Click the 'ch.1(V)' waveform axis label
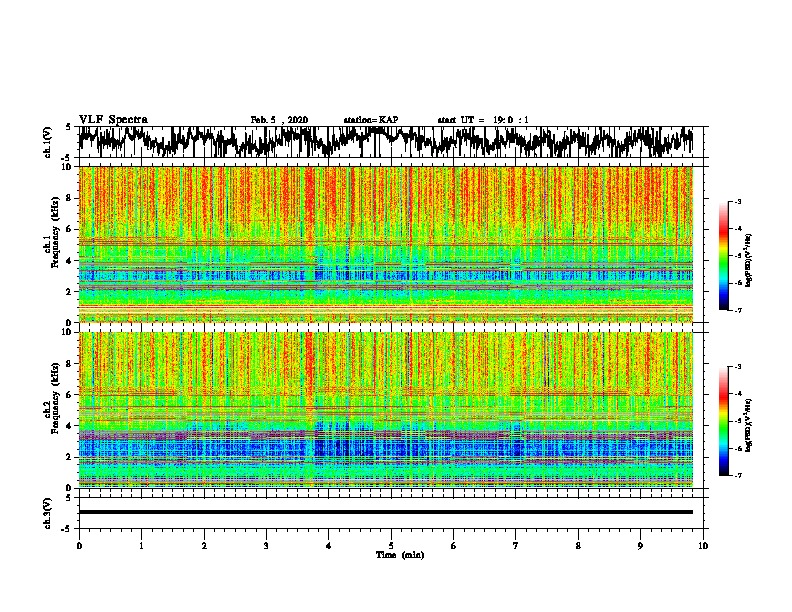 47,142
